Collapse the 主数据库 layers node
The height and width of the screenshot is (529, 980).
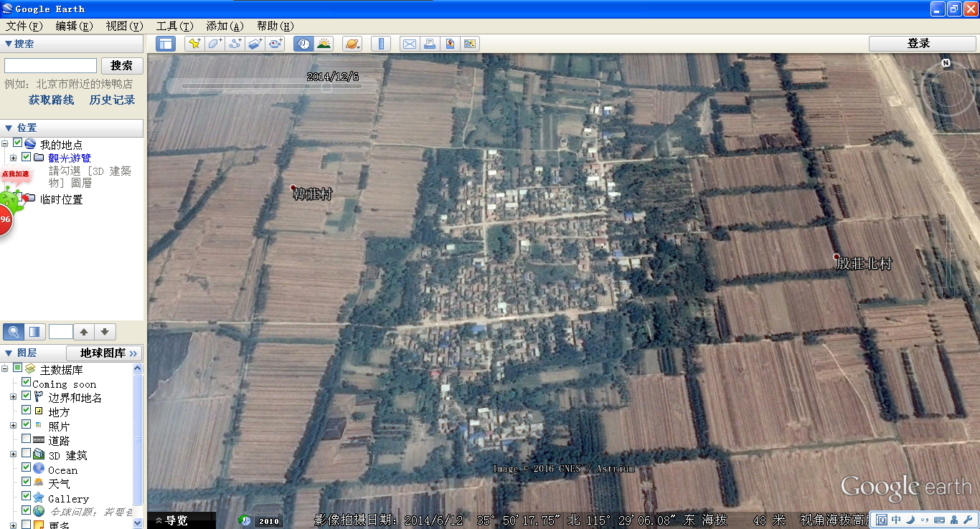point(5,368)
